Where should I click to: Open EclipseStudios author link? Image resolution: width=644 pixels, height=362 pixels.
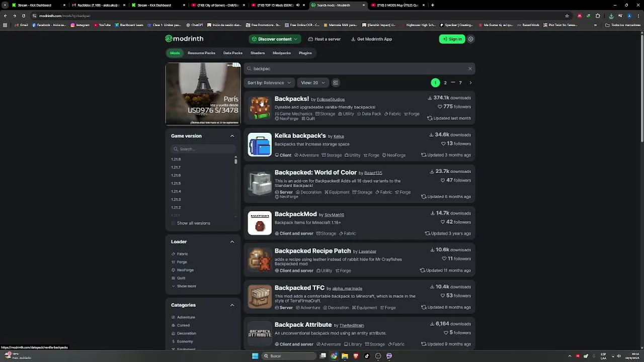331,100
